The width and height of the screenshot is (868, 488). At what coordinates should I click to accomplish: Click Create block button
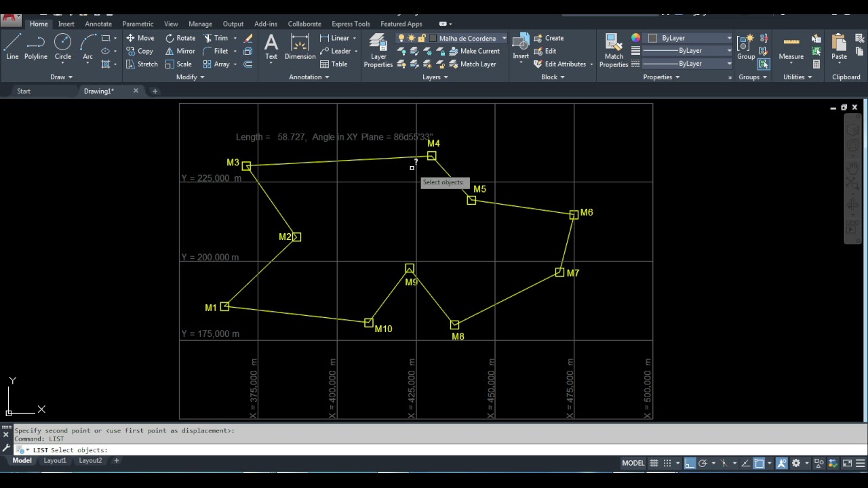pyautogui.click(x=549, y=38)
